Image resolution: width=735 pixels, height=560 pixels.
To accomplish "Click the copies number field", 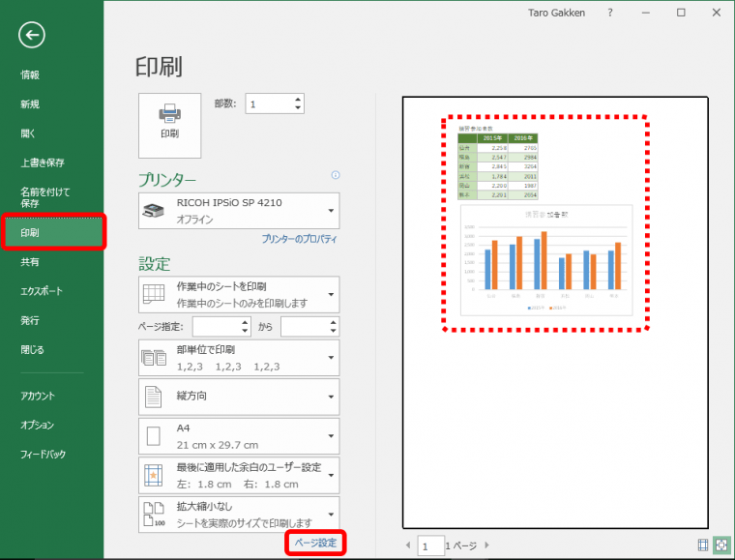I will pos(270,103).
